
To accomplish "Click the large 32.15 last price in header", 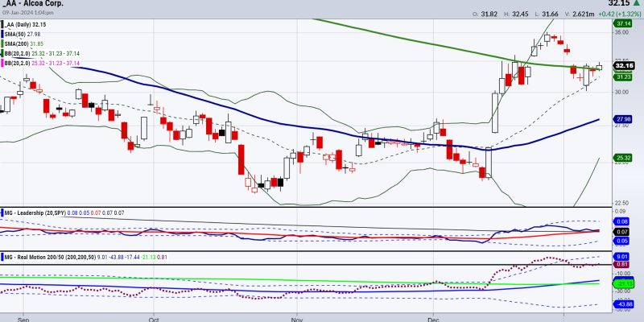I will [x=619, y=3].
